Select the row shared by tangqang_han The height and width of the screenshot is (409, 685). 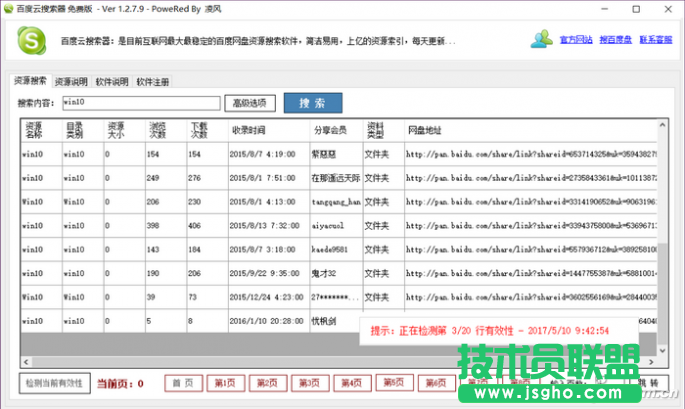339,202
